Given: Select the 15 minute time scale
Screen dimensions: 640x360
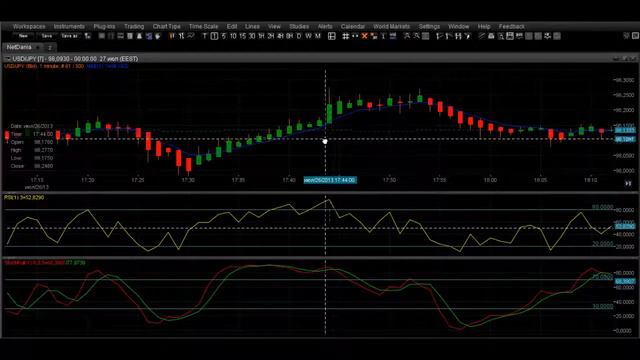Looking at the screenshot, I should tap(242, 36).
